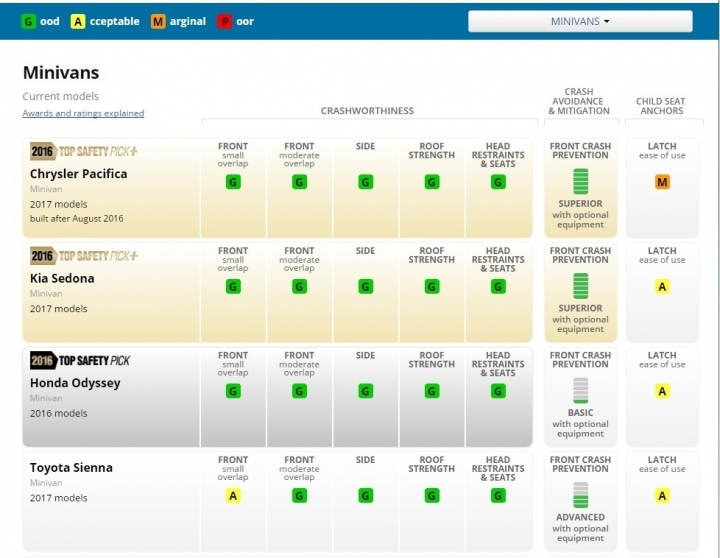Viewport: 720px width, 558px height.
Task: Click the CHILD SEAT ANCHORS header
Action: coord(661,106)
